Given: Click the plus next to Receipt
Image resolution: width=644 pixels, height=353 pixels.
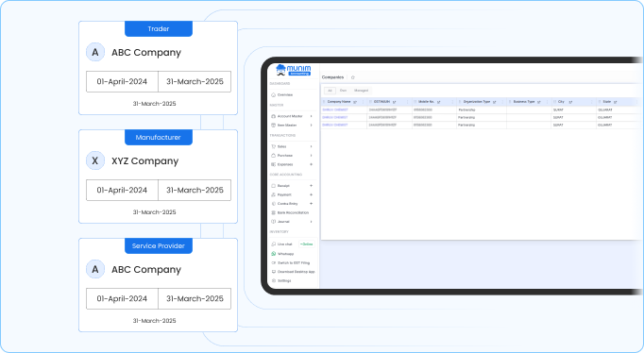Looking at the screenshot, I should 311,186.
